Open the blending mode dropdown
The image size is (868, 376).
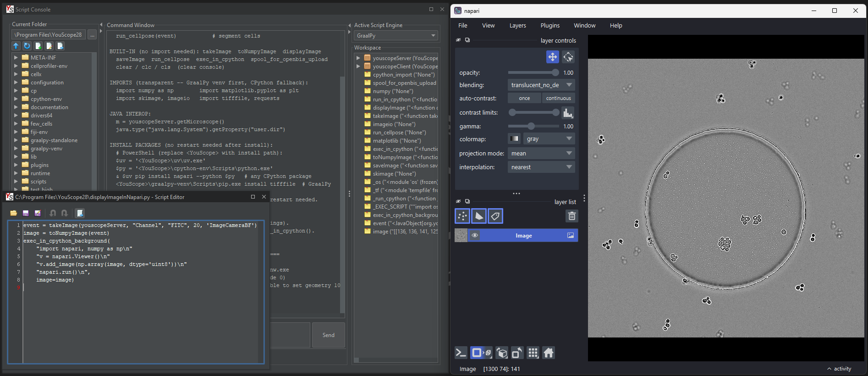pos(541,85)
